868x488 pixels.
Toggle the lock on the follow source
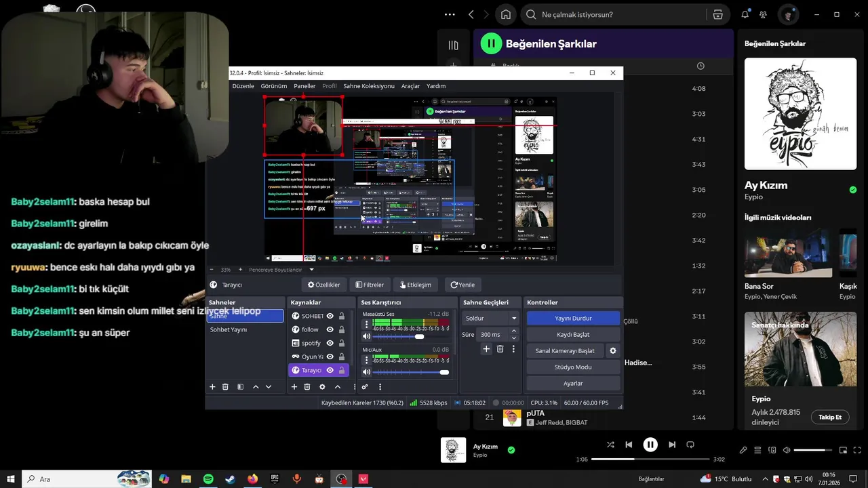(342, 329)
